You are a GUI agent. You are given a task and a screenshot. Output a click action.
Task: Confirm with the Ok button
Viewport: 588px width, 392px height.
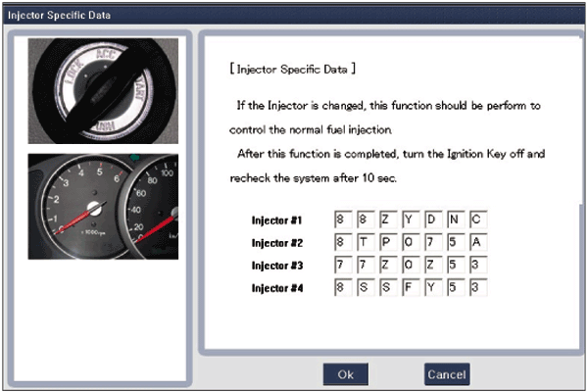tap(345, 374)
